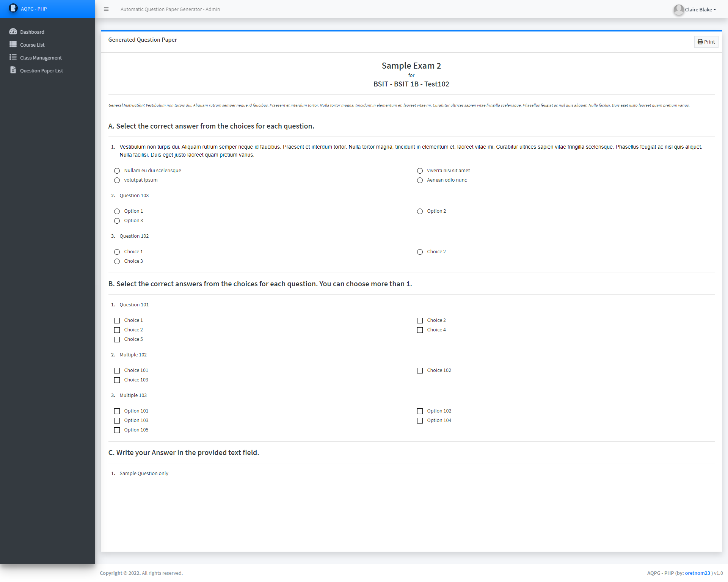Open the Question Paper List menu item

(x=42, y=70)
